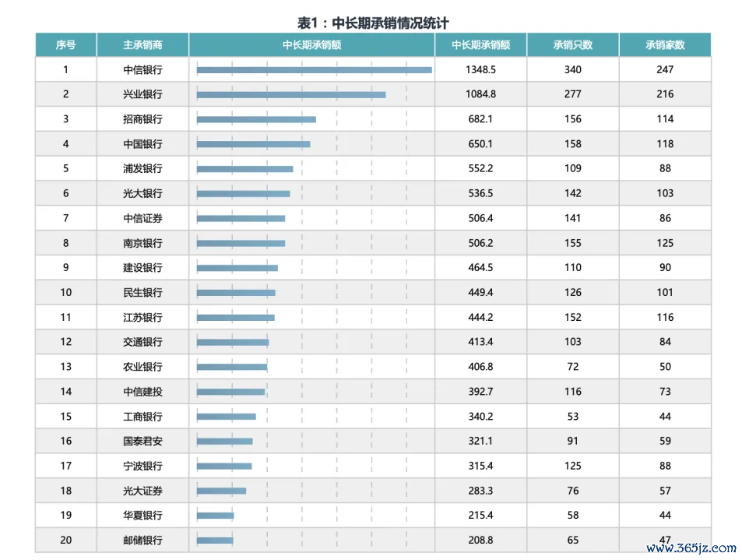Click the 承销家数 column header
Screen dimensions: 742x560
click(665, 45)
